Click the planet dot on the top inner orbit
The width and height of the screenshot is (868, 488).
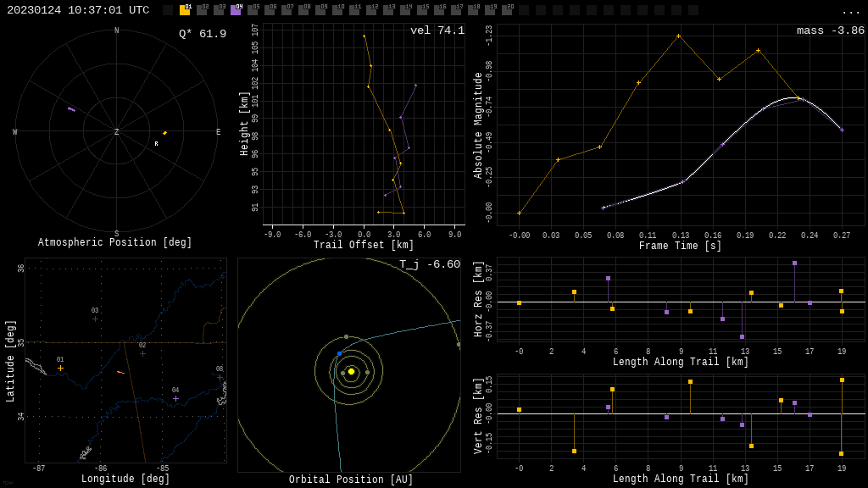click(346, 336)
